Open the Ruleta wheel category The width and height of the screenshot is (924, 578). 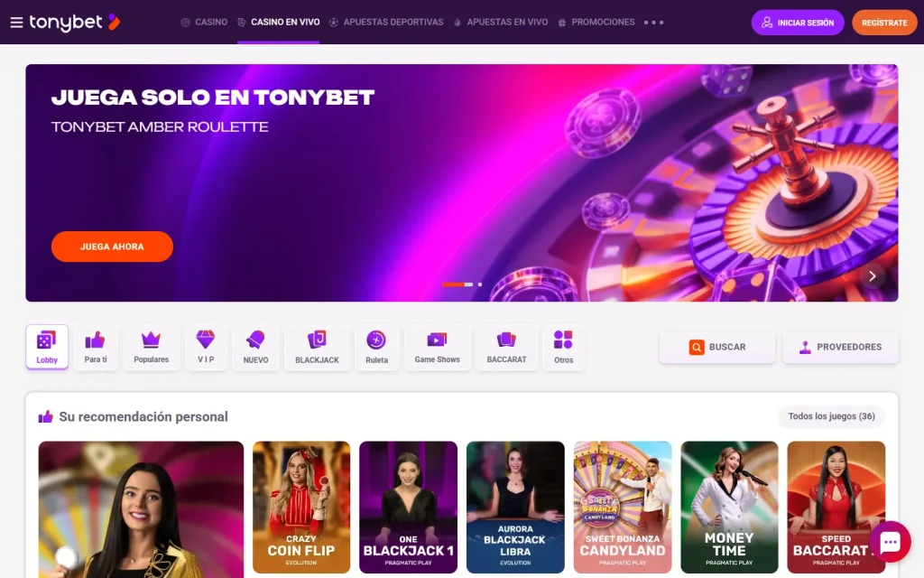click(376, 347)
